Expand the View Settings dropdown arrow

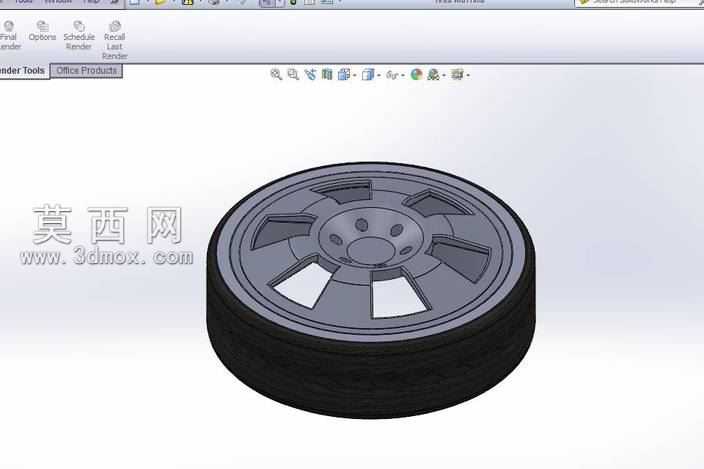(x=468, y=75)
